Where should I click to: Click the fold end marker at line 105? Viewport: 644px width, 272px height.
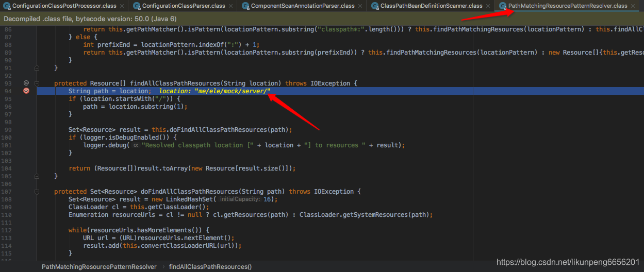[x=37, y=176]
